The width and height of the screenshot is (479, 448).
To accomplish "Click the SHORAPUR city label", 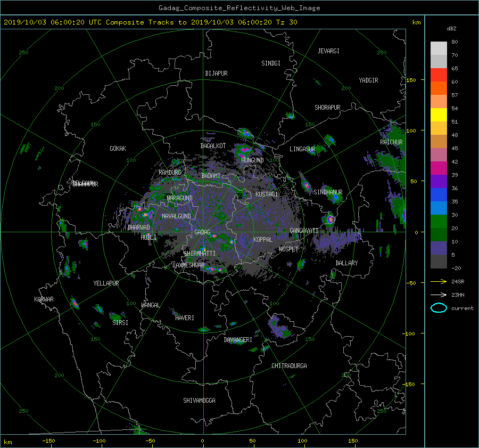I will 327,107.
